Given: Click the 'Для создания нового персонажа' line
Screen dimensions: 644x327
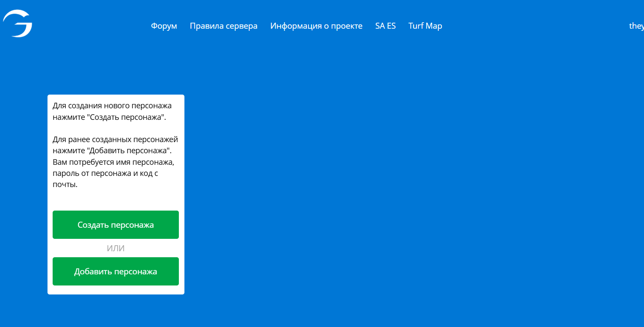Looking at the screenshot, I should pyautogui.click(x=112, y=106).
